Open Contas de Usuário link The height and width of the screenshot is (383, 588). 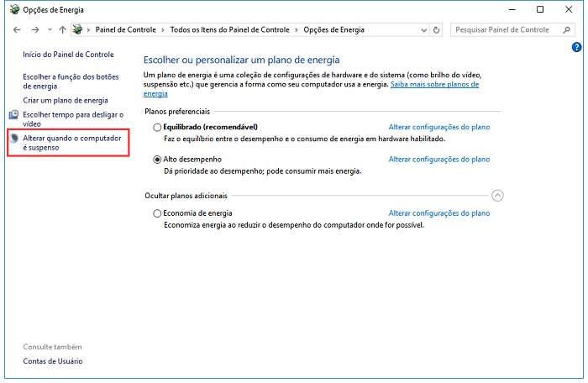coord(53,361)
